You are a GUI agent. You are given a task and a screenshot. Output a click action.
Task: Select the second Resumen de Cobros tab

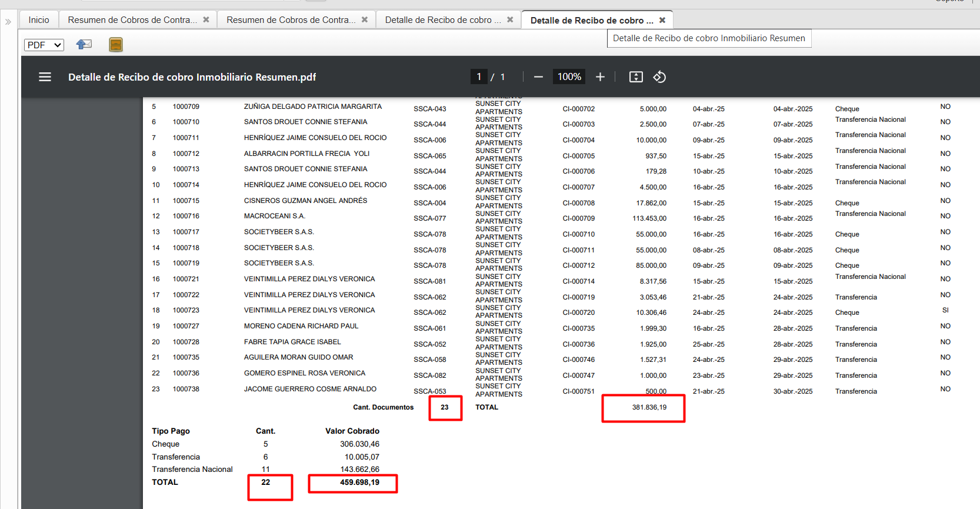(x=291, y=20)
